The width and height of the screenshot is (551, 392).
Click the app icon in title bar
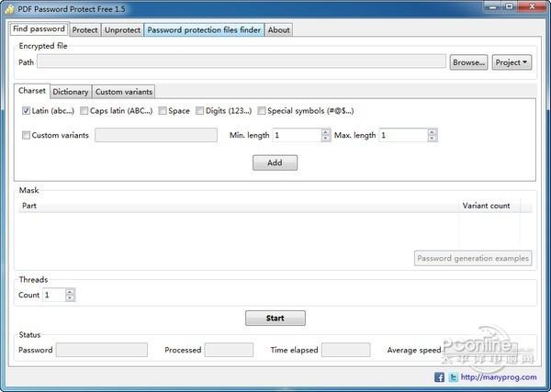coord(9,9)
